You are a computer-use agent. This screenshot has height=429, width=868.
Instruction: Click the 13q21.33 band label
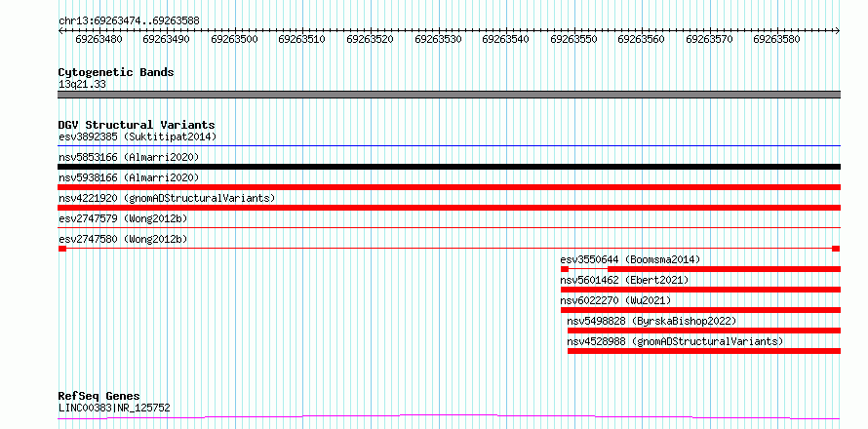point(82,85)
